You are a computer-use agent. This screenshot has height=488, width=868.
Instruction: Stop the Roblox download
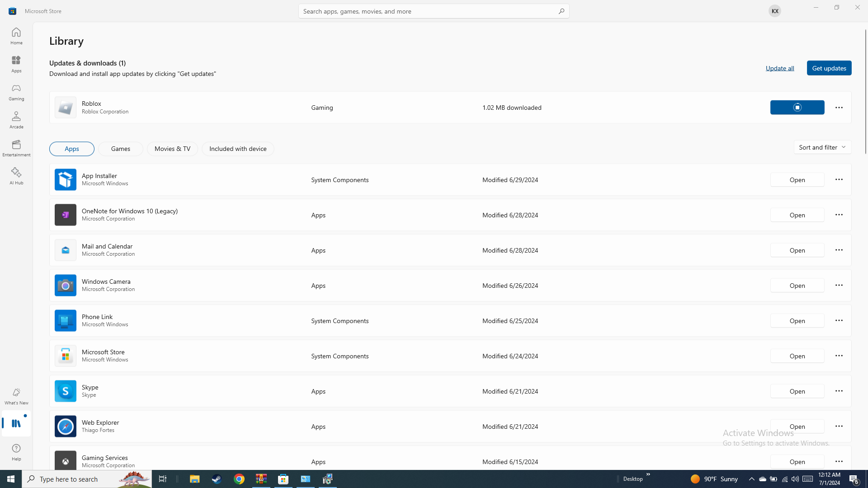click(797, 107)
